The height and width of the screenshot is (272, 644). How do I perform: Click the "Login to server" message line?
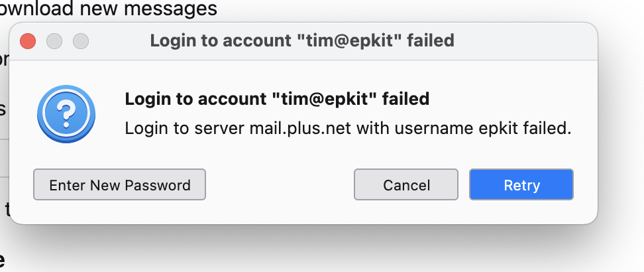point(348,129)
